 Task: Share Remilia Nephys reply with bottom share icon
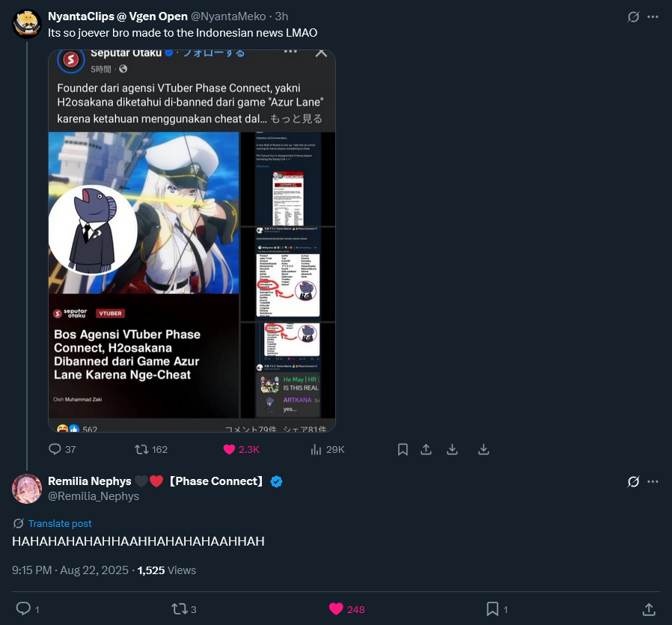[649, 609]
